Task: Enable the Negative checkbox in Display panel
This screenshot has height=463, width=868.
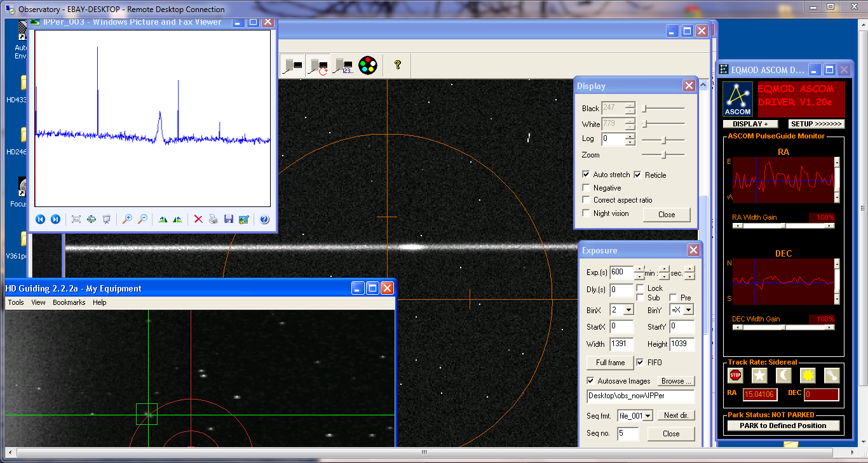Action: [x=586, y=188]
